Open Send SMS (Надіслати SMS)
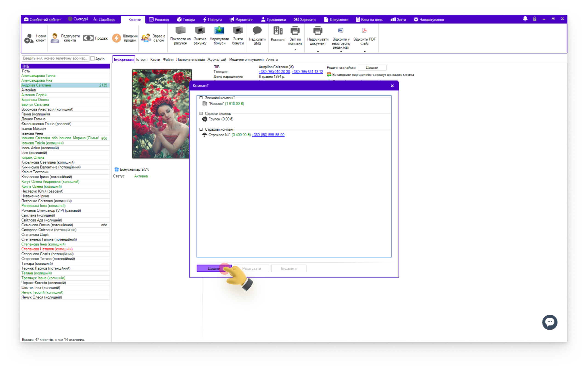 (x=257, y=36)
